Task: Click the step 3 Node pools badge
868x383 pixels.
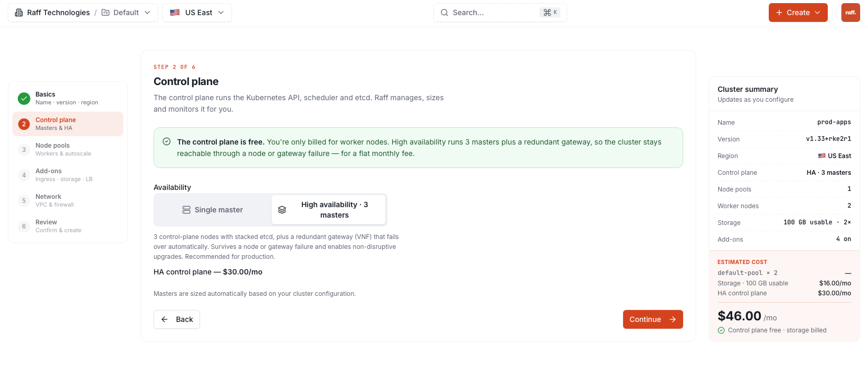Action: [24, 150]
